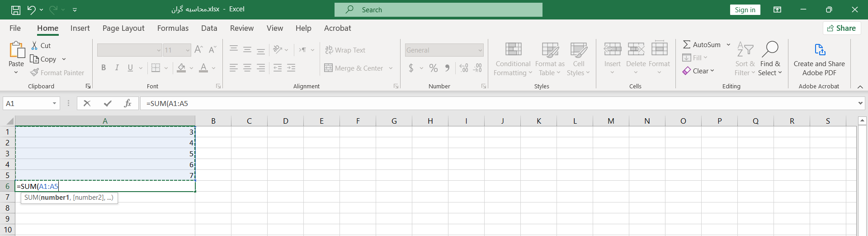Click the Share button
This screenshot has width=868, height=236.
coord(841,28)
